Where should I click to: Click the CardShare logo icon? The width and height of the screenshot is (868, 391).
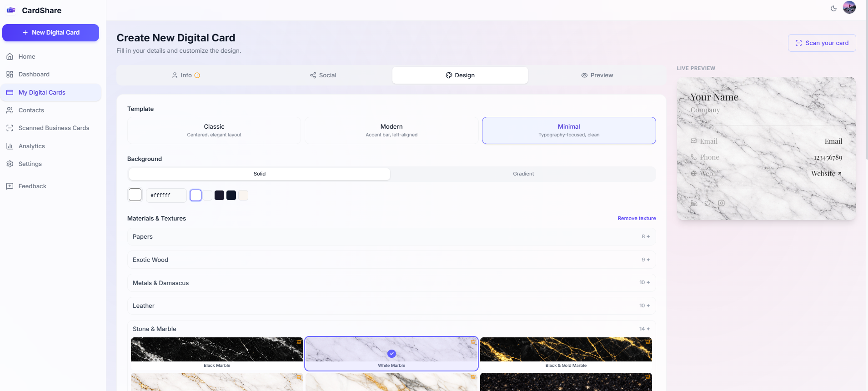click(x=11, y=10)
